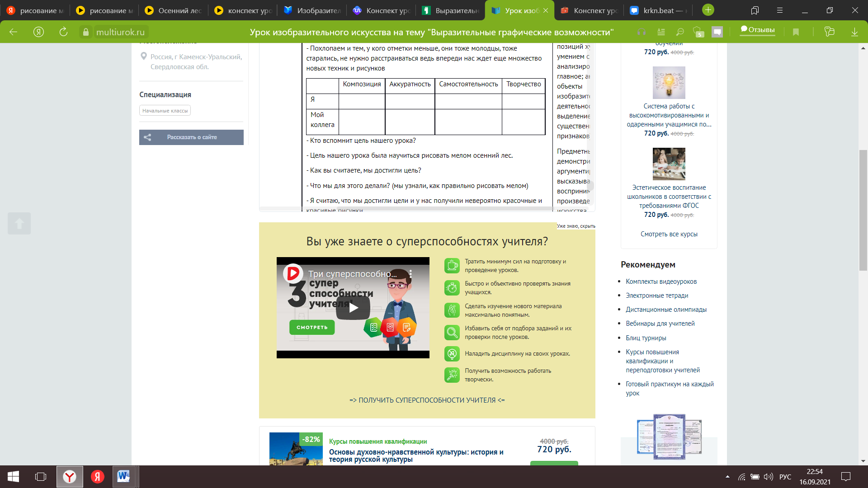Screen dimensions: 868x488
Task: Open Microsoft Word from the taskbar
Action: click(x=123, y=477)
